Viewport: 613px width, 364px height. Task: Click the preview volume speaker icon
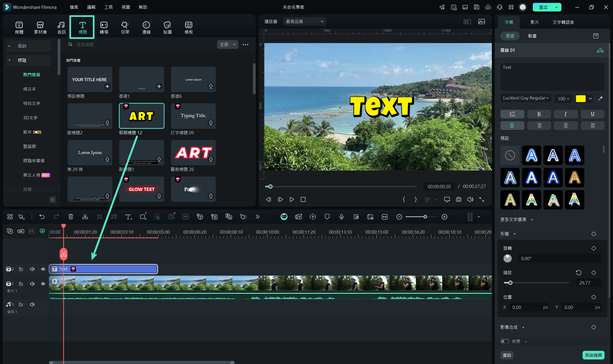pos(470,199)
